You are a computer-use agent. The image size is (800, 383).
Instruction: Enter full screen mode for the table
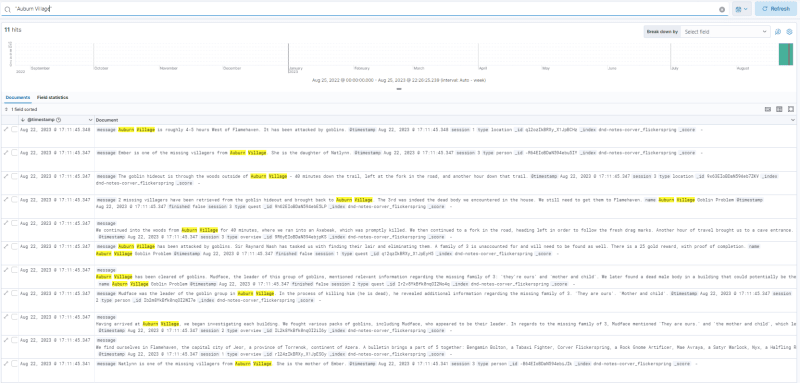[790, 109]
